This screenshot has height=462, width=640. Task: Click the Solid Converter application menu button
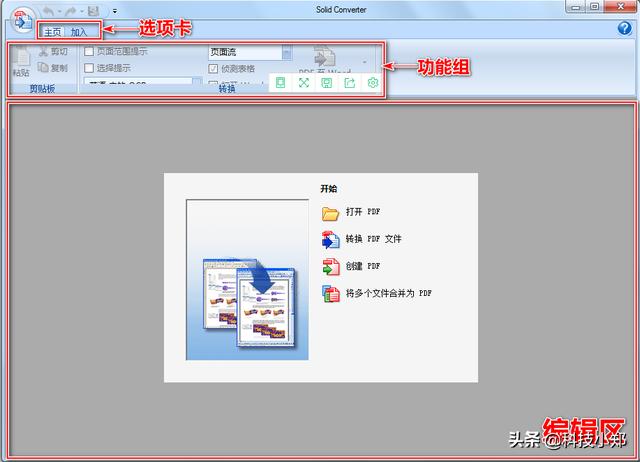(21, 20)
